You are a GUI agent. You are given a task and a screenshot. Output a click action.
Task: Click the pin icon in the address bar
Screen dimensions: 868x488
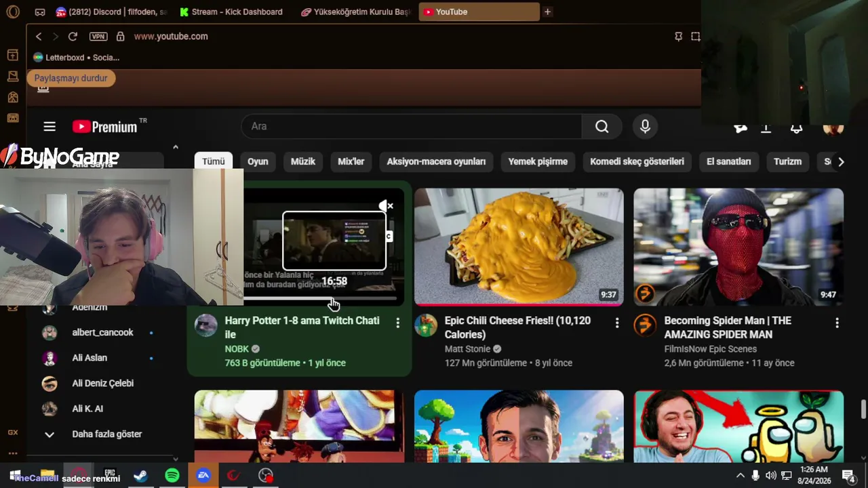[x=678, y=37]
